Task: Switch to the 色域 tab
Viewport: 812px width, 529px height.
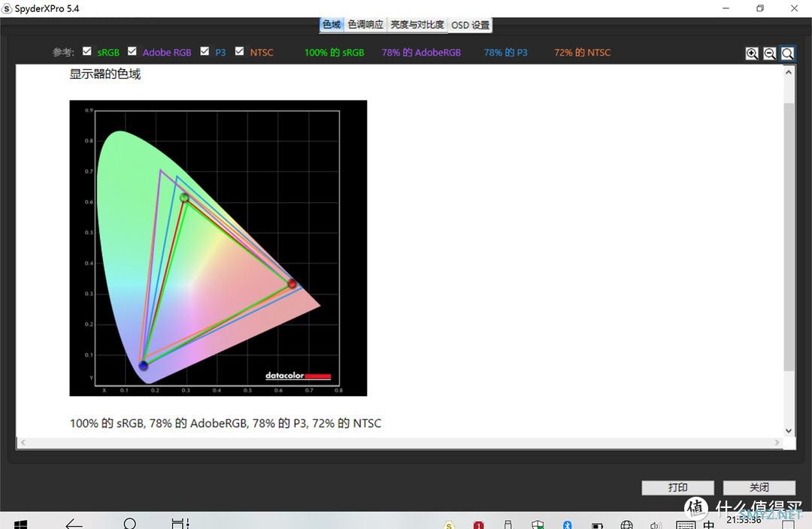Action: [x=332, y=24]
